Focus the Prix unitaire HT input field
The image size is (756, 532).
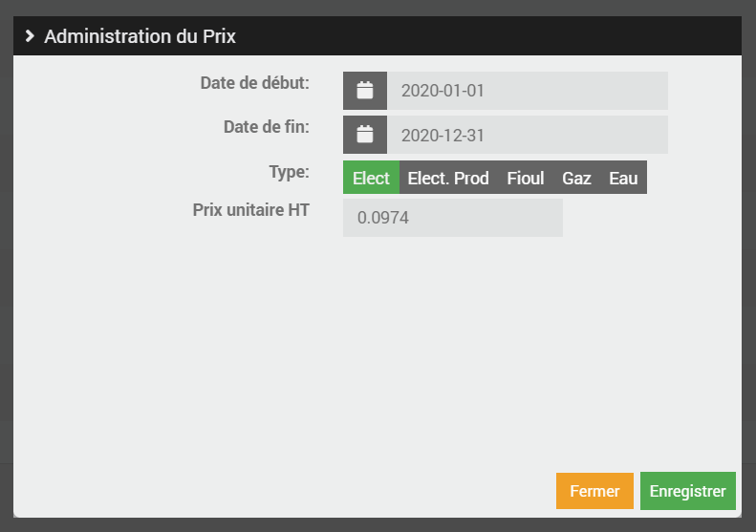coord(452,218)
